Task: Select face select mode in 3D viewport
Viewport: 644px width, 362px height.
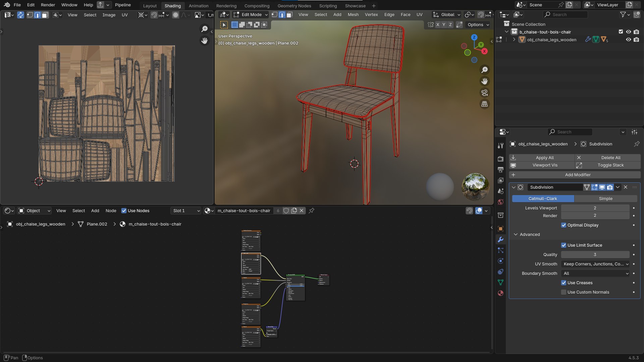Action: click(x=289, y=15)
